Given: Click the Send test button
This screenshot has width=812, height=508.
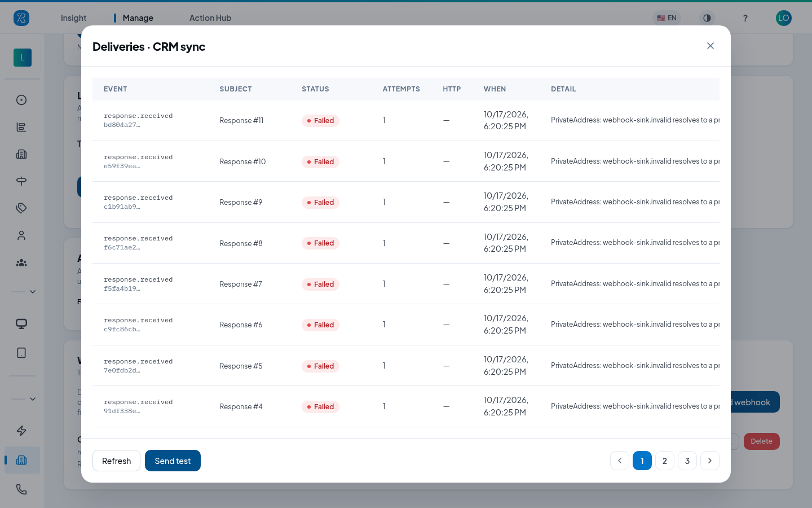Looking at the screenshot, I should [173, 461].
